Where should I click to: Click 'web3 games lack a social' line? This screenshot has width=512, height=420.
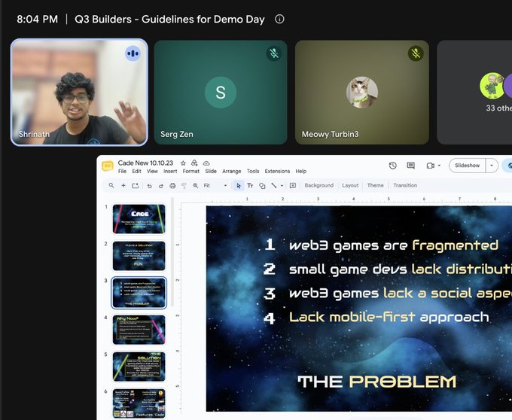coord(401,294)
